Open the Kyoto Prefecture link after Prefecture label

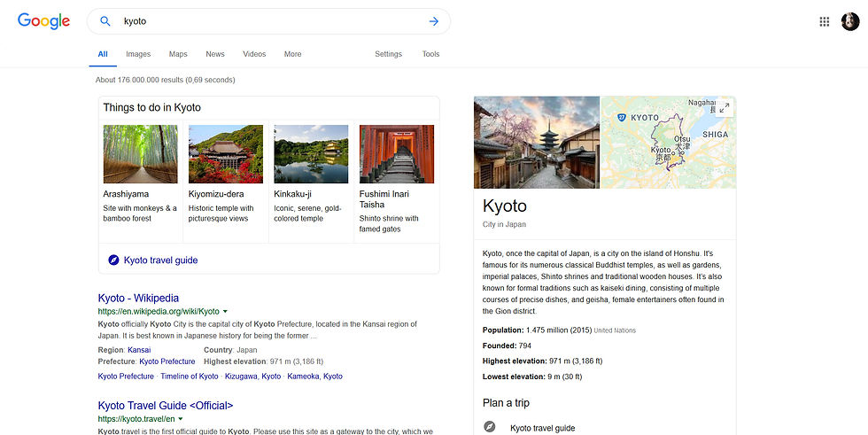tap(167, 361)
